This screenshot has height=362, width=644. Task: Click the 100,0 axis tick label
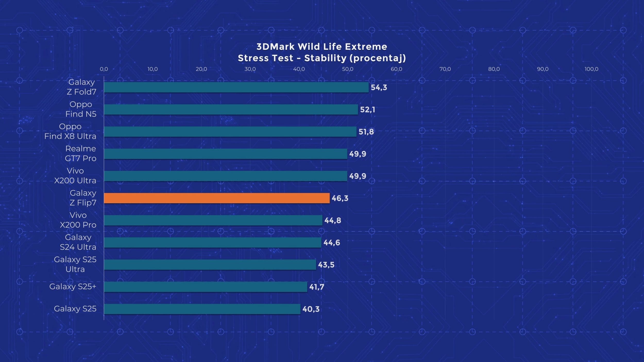point(591,69)
